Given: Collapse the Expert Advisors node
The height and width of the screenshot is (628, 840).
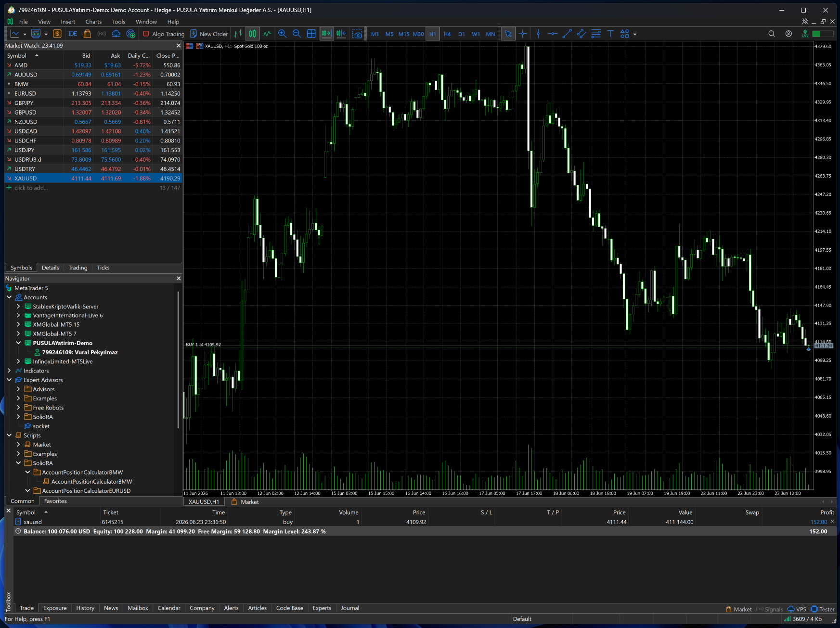Looking at the screenshot, I should click(9, 380).
